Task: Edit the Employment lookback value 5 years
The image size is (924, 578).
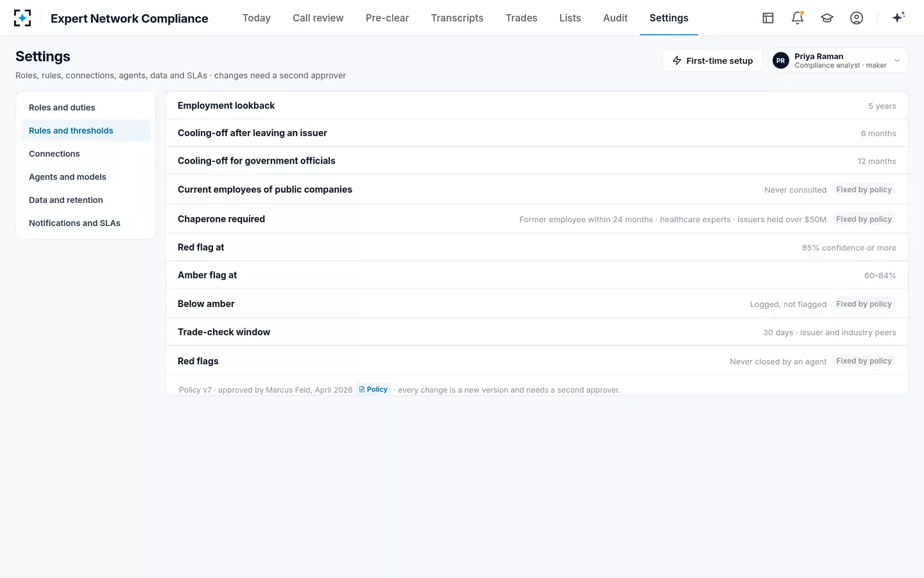Action: [882, 106]
